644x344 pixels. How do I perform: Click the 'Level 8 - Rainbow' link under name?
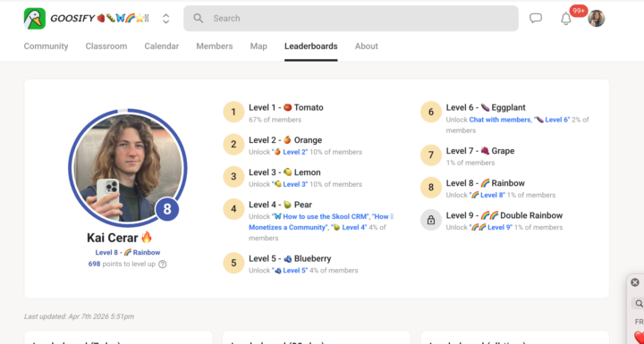click(128, 253)
